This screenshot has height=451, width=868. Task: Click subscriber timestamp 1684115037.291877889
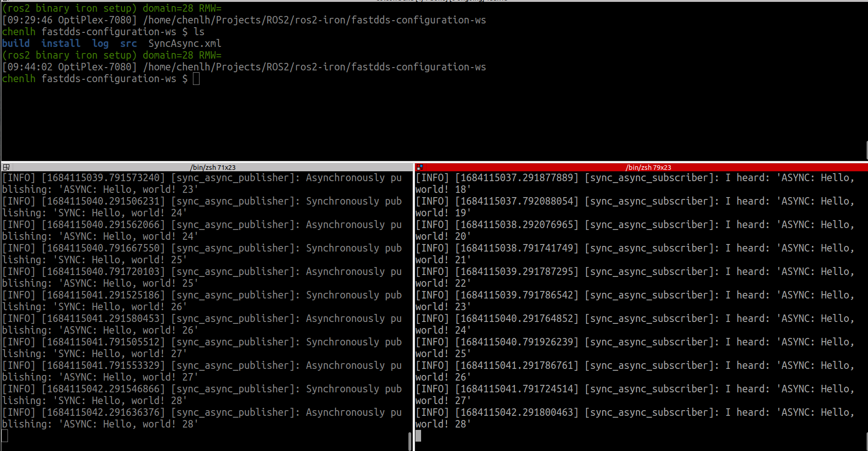[x=517, y=178]
